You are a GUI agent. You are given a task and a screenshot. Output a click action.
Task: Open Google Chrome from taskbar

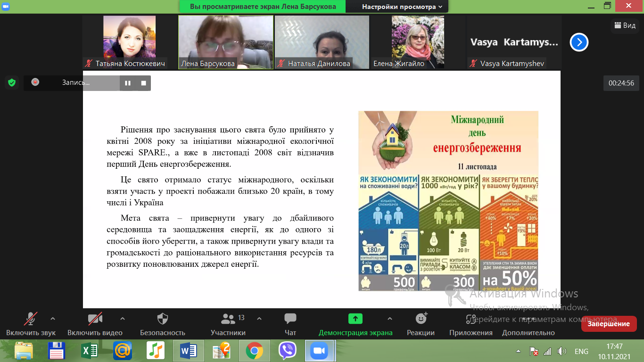tap(254, 351)
